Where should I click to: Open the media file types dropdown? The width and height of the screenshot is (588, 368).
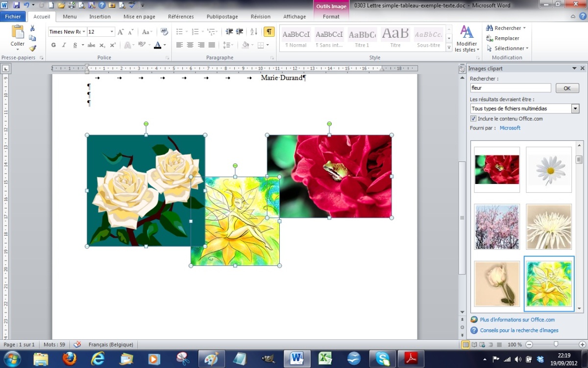pos(575,108)
